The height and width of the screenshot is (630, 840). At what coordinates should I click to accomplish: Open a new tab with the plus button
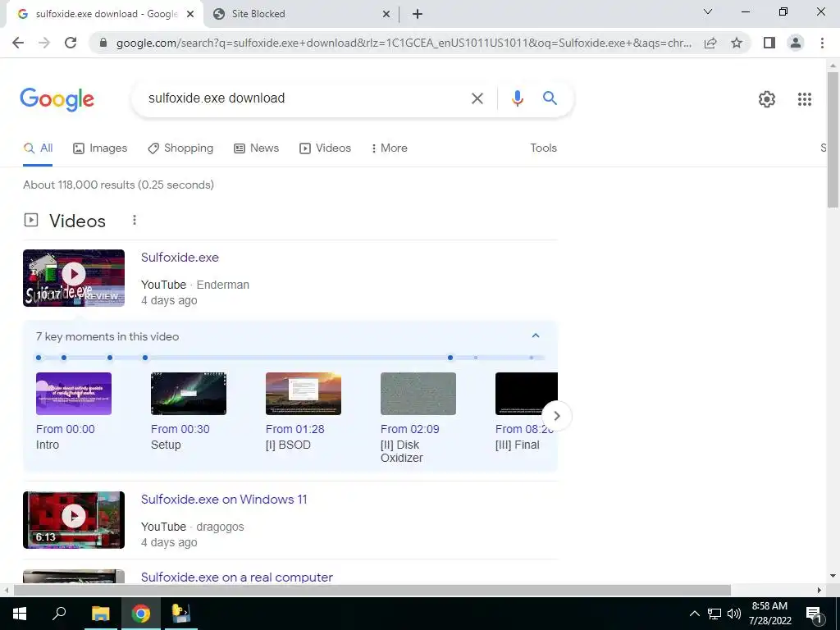pos(418,14)
